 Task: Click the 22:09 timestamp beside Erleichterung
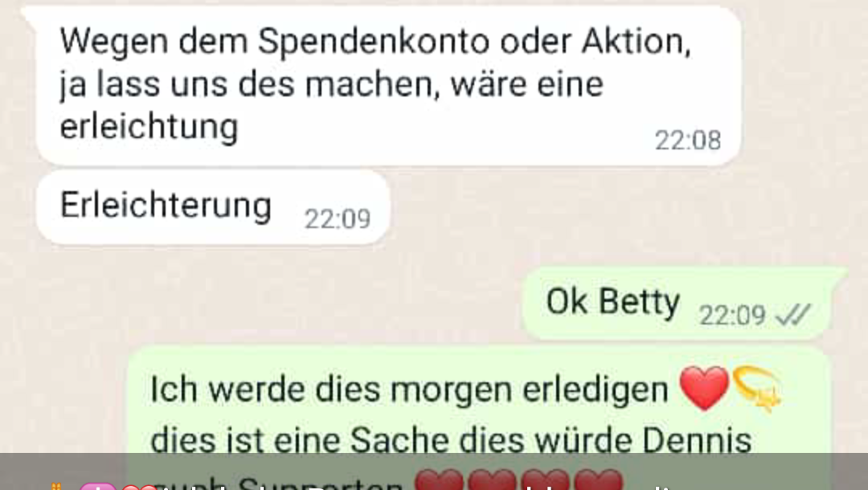click(337, 219)
